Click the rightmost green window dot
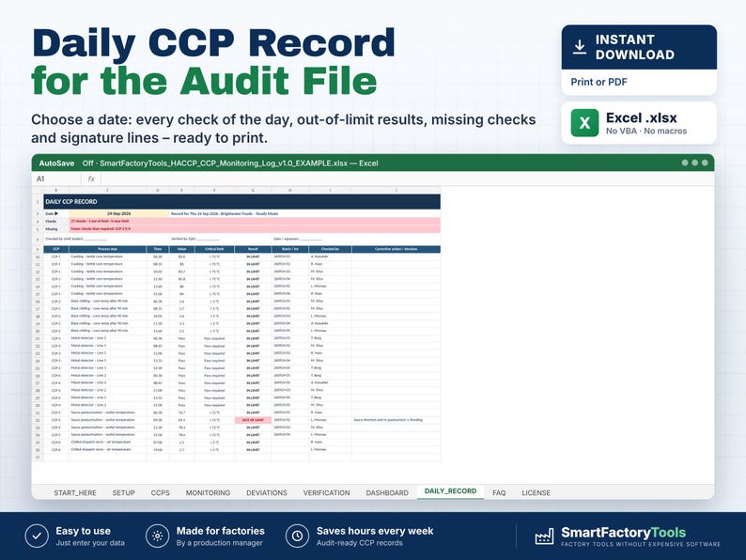Image resolution: width=746 pixels, height=560 pixels. [x=705, y=163]
